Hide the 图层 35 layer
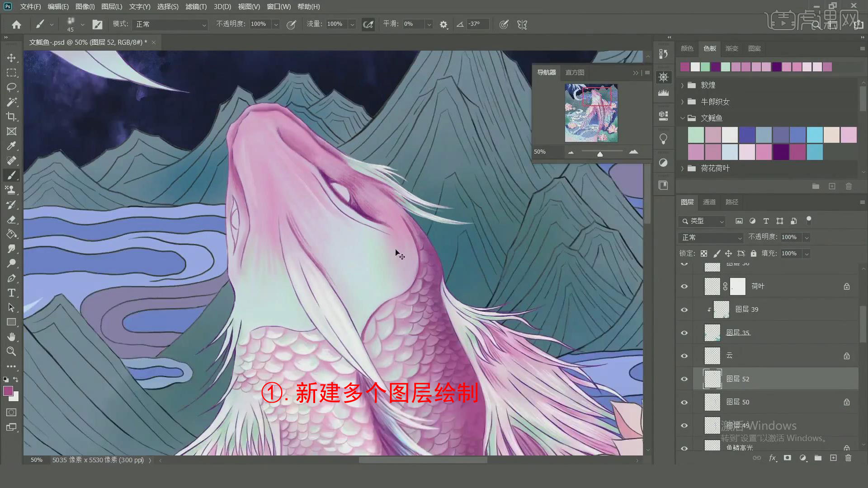868x488 pixels. (x=684, y=333)
